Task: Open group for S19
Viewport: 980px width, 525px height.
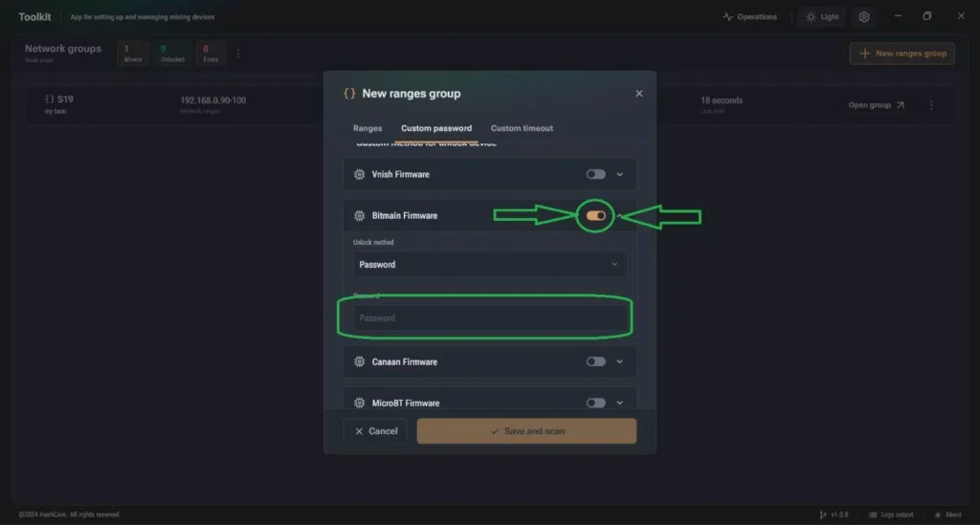Action: point(877,105)
